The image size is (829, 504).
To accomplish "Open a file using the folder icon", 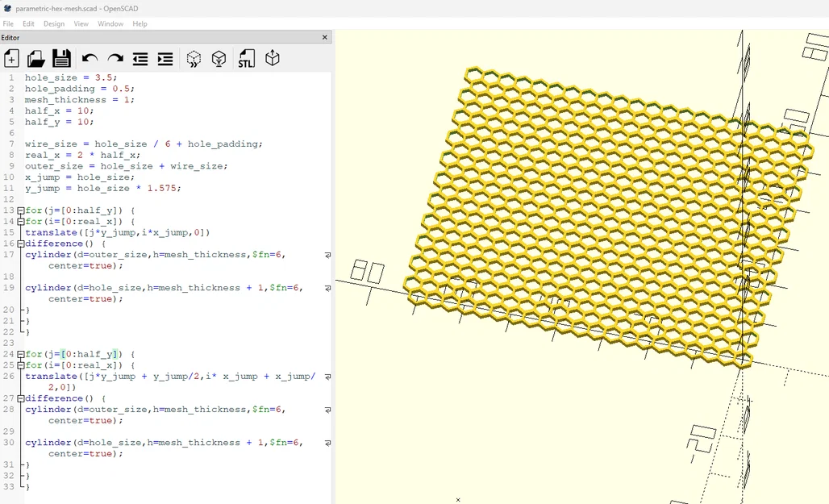I will 36,59.
